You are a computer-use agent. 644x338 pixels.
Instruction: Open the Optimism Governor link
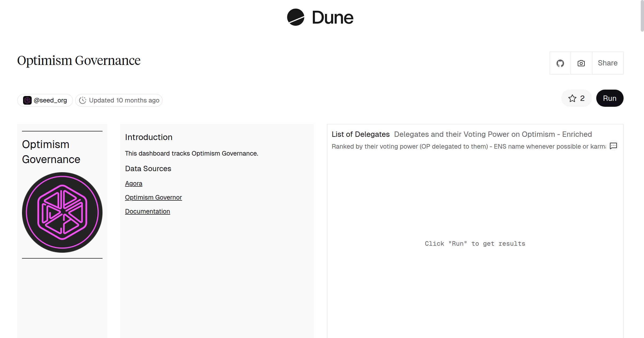153,197
